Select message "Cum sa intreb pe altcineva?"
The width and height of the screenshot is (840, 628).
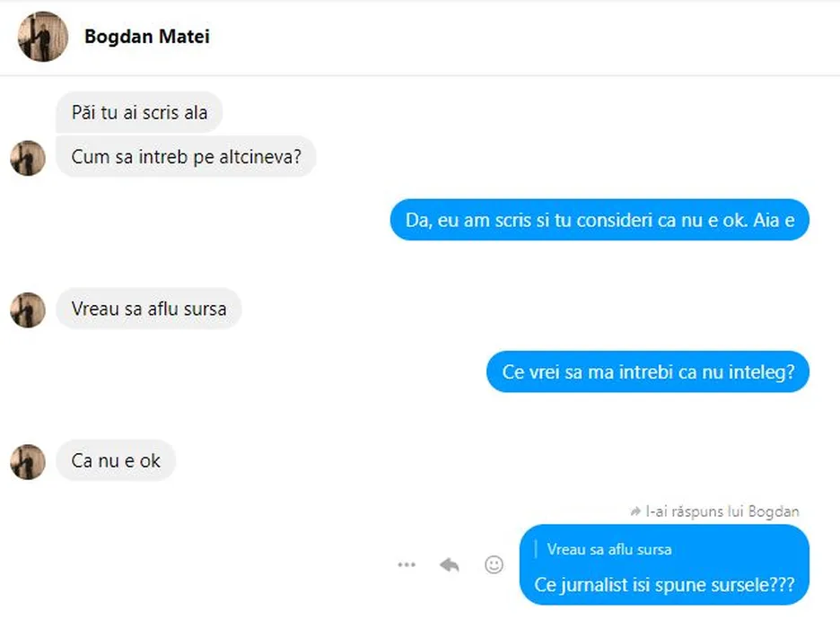click(x=186, y=158)
